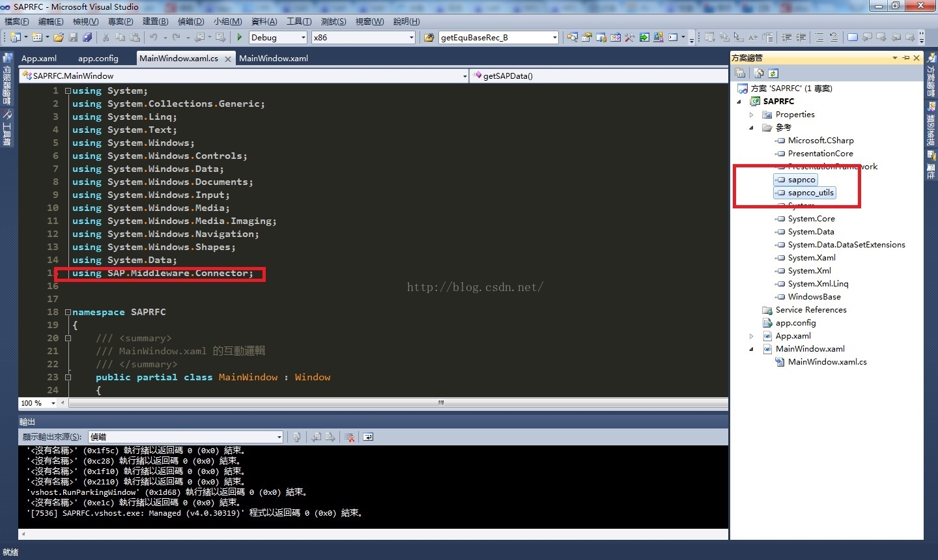The image size is (938, 560).
Task: Click the Copy toolbar icon
Action: [x=121, y=38]
